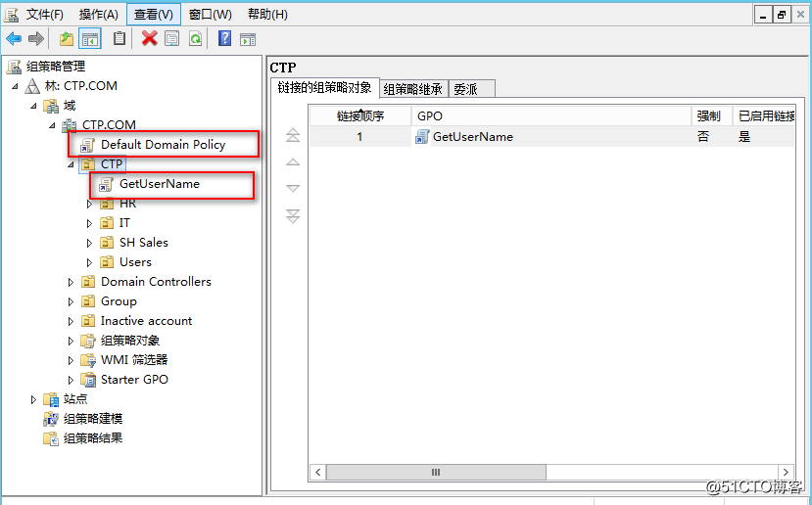Select the IT organizational unit
The width and height of the screenshot is (812, 505).
pos(124,223)
